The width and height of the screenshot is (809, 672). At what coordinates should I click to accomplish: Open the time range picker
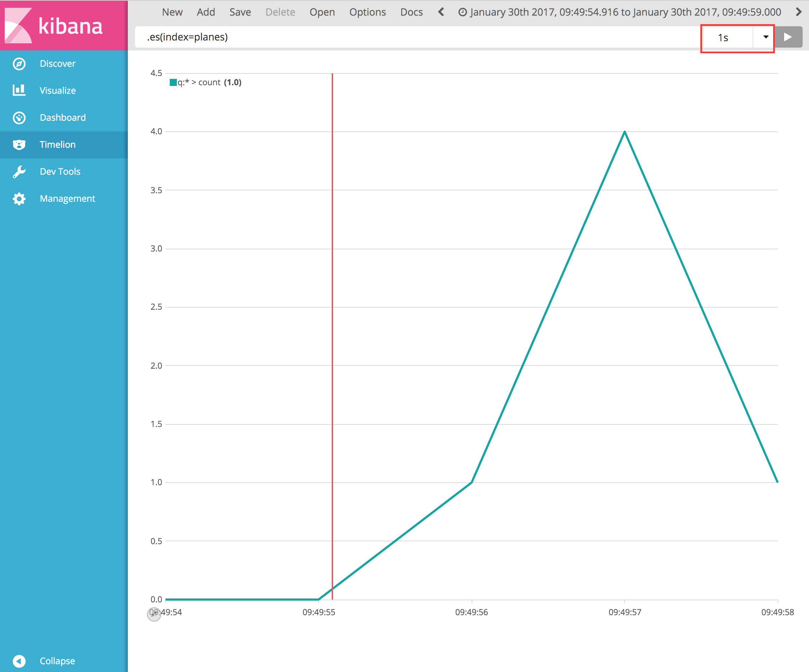(620, 12)
